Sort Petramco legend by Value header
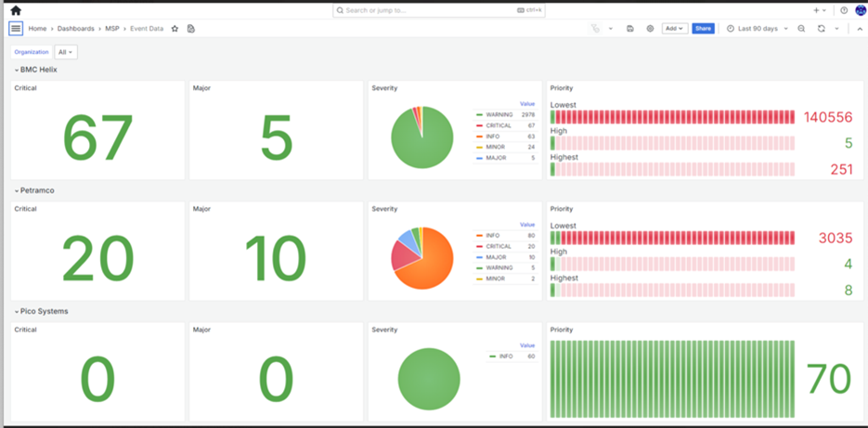This screenshot has width=868, height=428. [527, 225]
